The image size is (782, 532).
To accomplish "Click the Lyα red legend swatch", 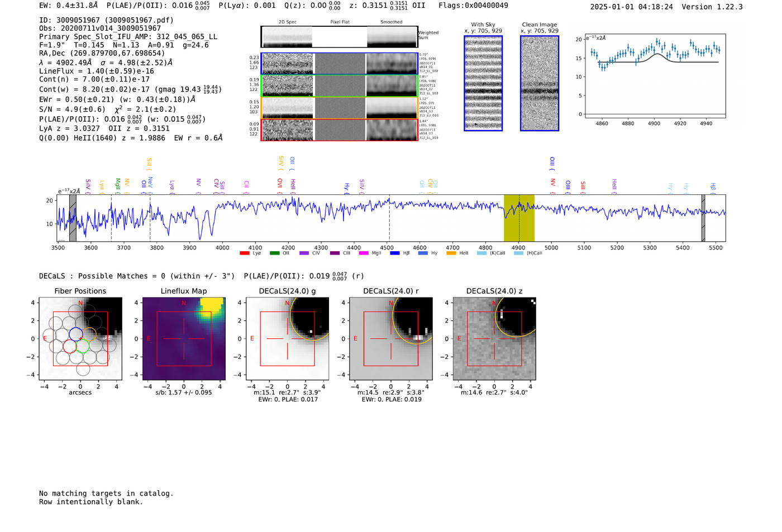I will [x=244, y=253].
